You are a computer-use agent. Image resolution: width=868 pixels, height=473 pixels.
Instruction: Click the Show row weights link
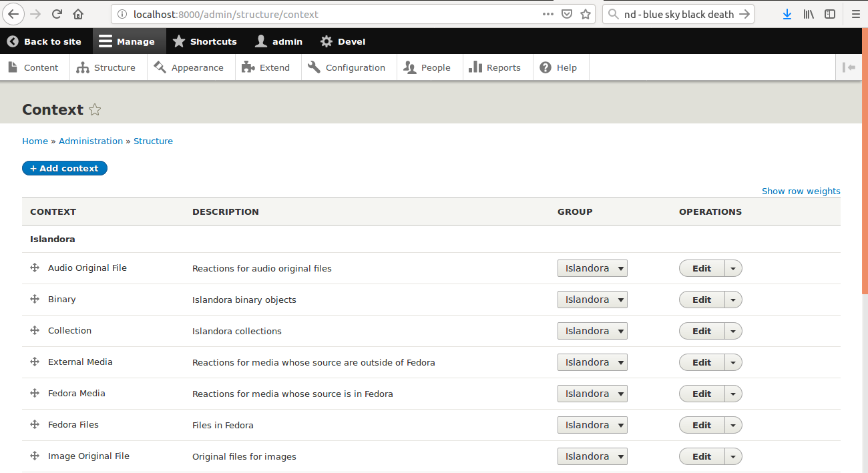click(x=801, y=191)
